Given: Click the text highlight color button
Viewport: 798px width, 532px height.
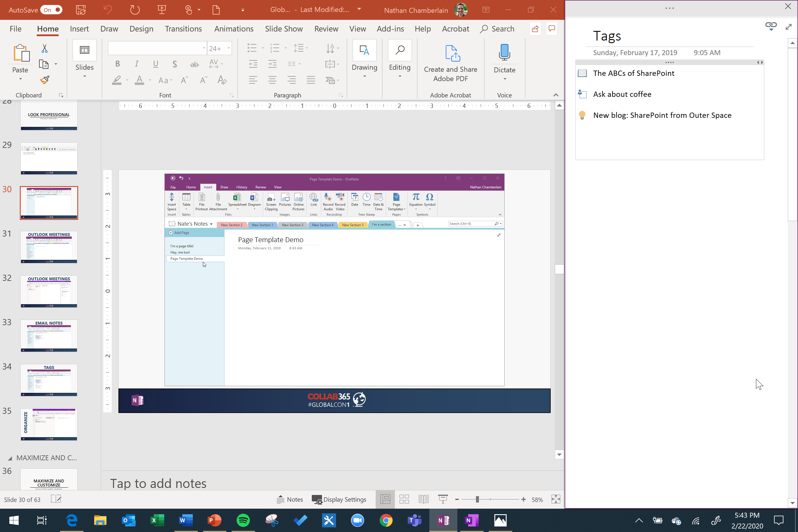Looking at the screenshot, I should tap(117, 80).
